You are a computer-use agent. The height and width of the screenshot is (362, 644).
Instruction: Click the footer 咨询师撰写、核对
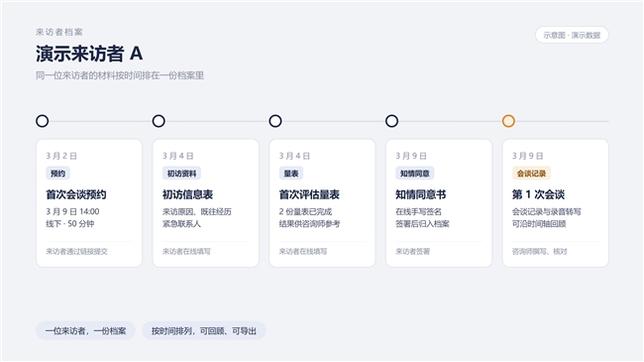540,251
